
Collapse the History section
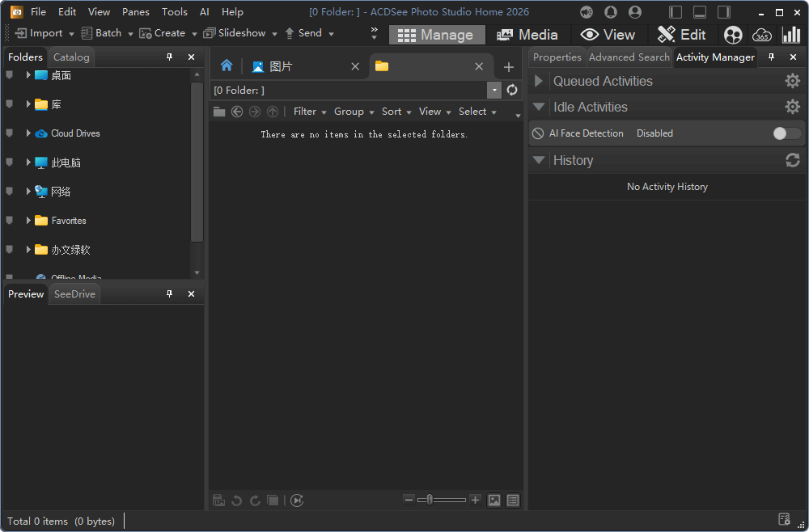(539, 160)
